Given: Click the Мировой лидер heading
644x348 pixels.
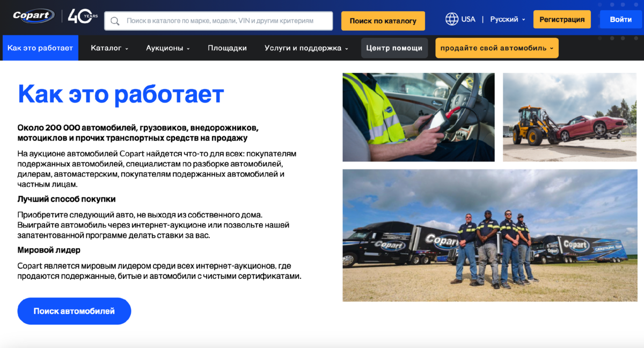Looking at the screenshot, I should pos(49,250).
